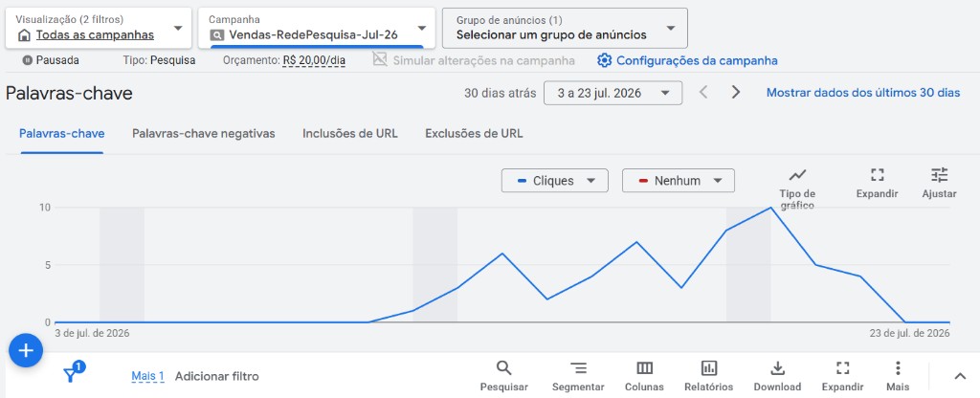Switch to Palavras-chave negativas tab
The width and height of the screenshot is (980, 398).
coord(204,134)
